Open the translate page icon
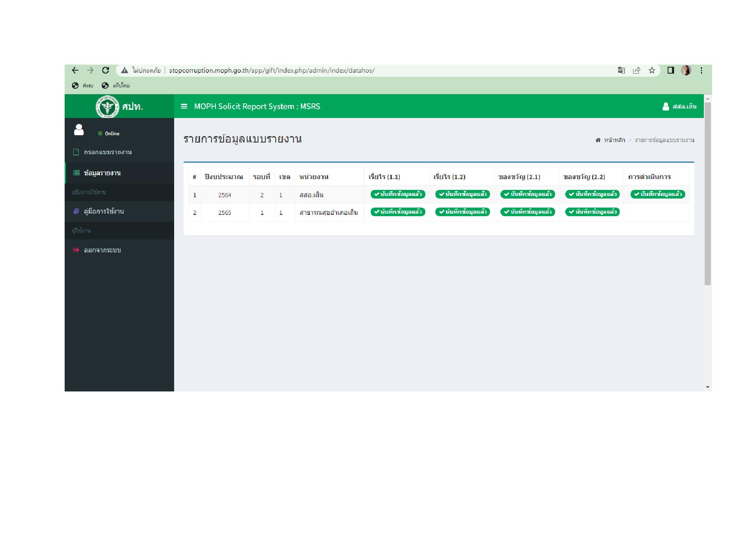The image size is (756, 534). (621, 70)
